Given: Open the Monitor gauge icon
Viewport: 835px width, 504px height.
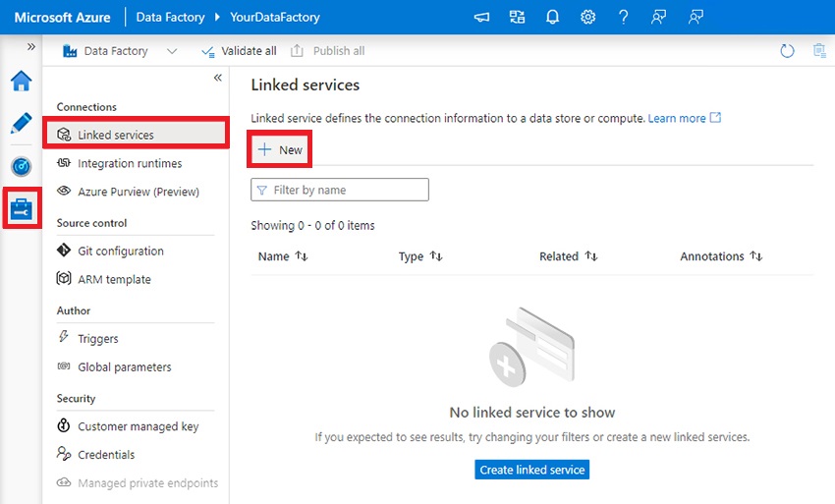Looking at the screenshot, I should pos(21,166).
